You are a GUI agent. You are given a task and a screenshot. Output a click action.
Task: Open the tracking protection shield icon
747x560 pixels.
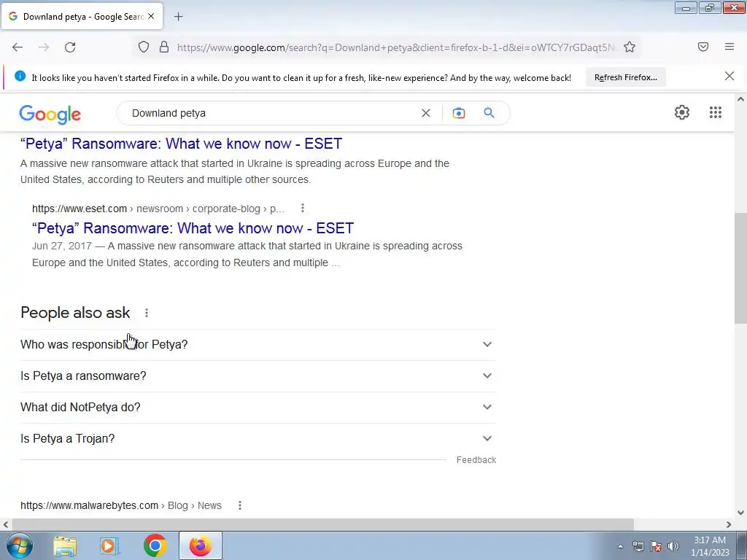[x=144, y=47]
